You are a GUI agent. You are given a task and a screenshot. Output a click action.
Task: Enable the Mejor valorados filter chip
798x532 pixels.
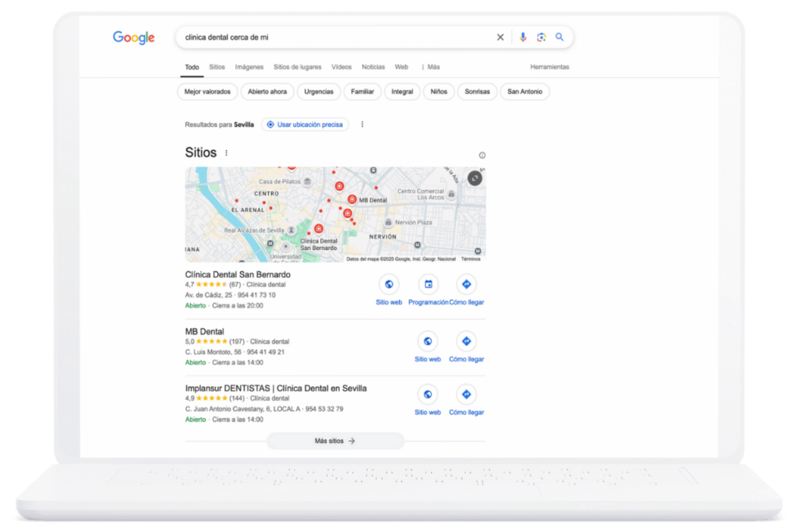(x=208, y=92)
